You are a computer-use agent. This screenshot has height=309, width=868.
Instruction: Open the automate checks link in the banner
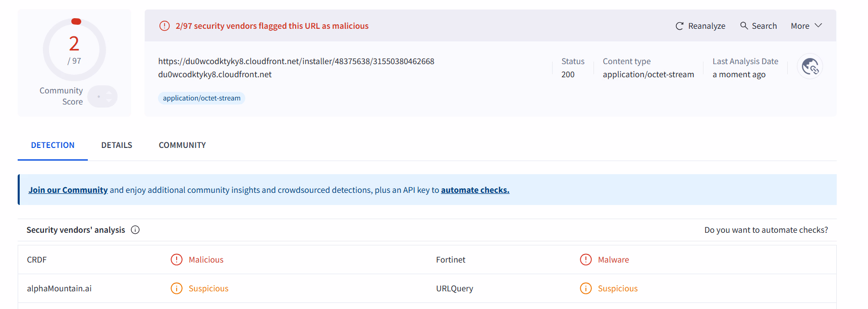click(x=475, y=190)
